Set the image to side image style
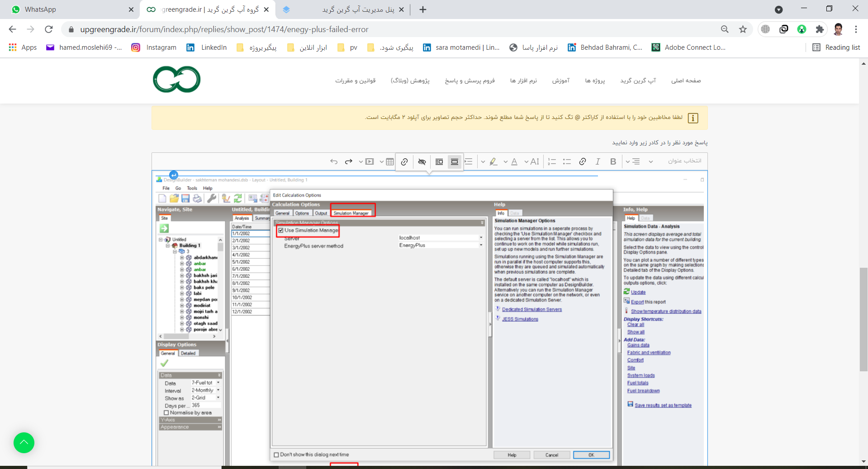The width and height of the screenshot is (868, 469). pos(439,162)
